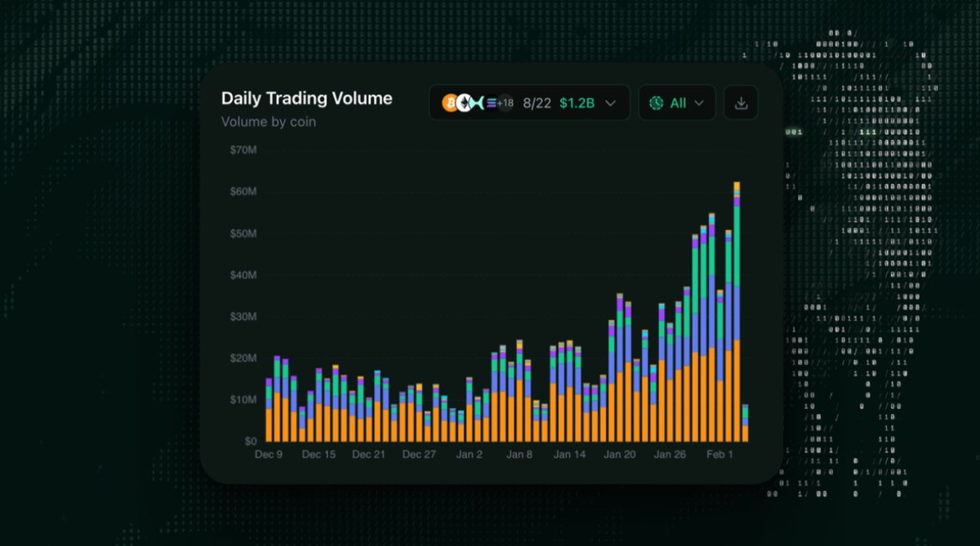Image resolution: width=980 pixels, height=546 pixels.
Task: Click the Dec 15 x-axis date label
Action: click(318, 455)
